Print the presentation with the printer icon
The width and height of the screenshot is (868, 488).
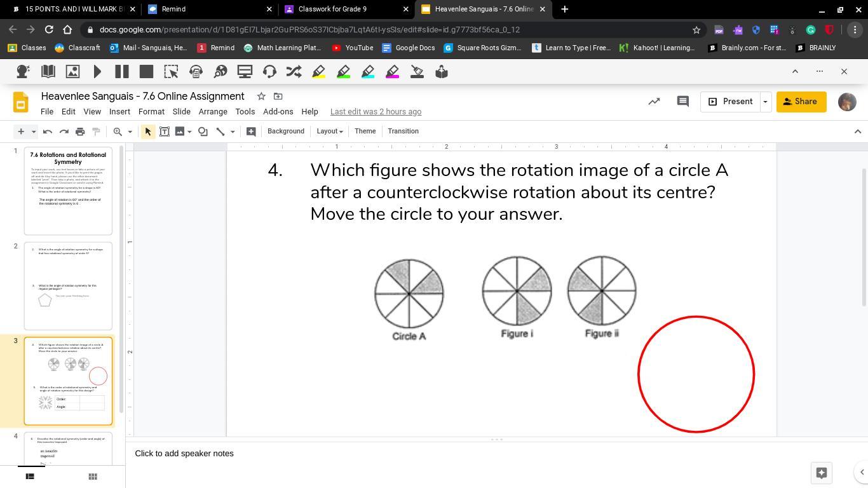[80, 132]
